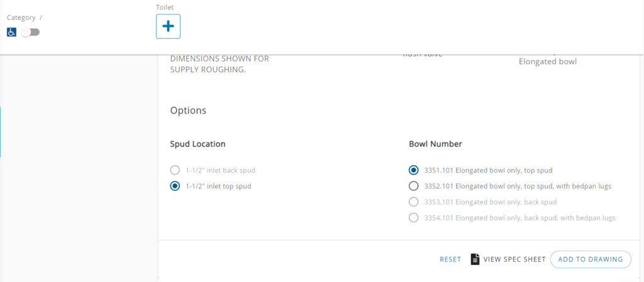The width and height of the screenshot is (644, 282).
Task: Choose bowl 3351.101 elongated top spud
Action: coord(414,170)
